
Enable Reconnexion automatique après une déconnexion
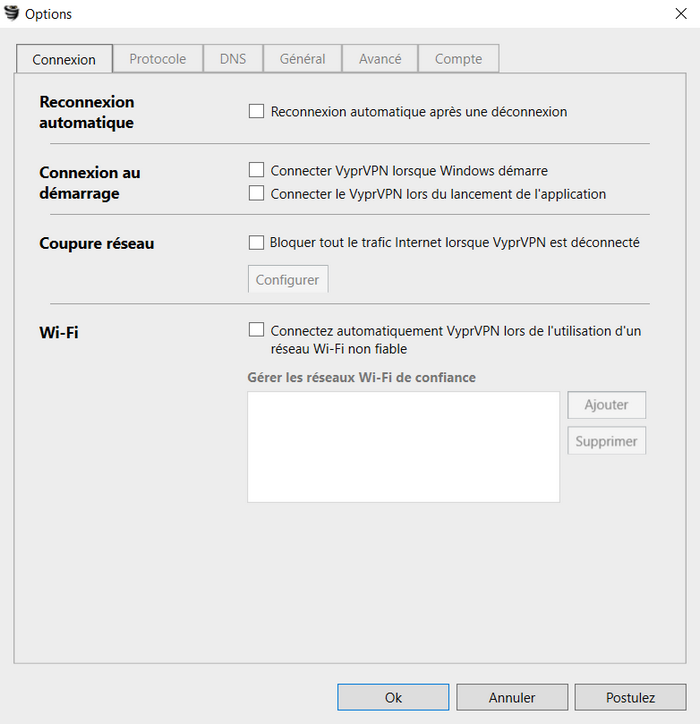pyautogui.click(x=256, y=111)
